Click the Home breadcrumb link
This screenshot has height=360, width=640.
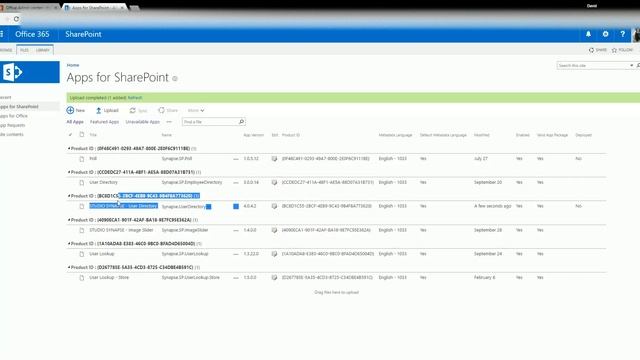tap(73, 65)
